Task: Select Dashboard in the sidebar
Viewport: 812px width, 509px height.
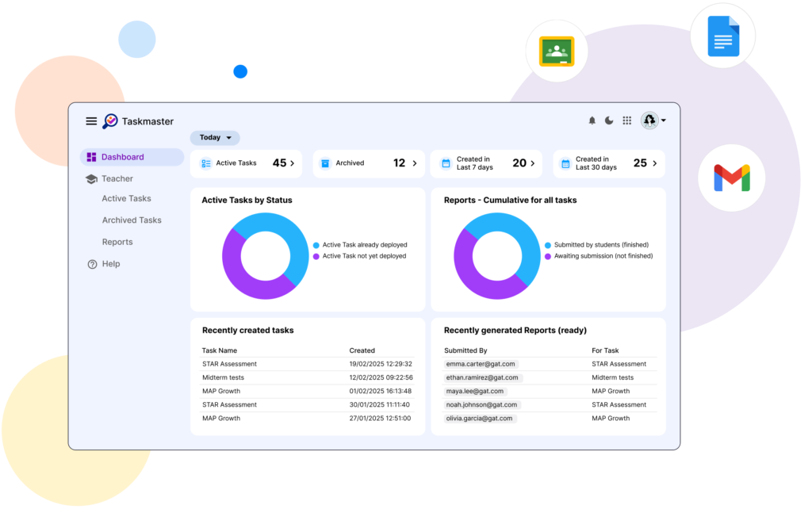Action: click(x=122, y=157)
